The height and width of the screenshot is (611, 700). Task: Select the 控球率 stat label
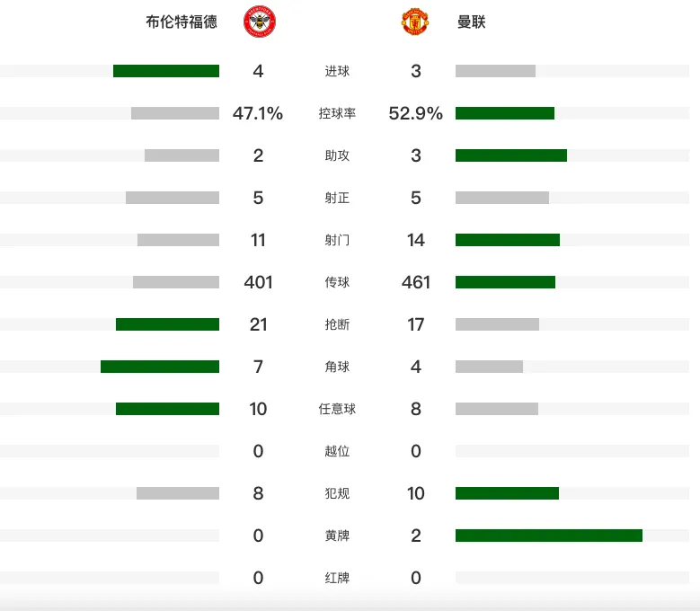pos(337,113)
